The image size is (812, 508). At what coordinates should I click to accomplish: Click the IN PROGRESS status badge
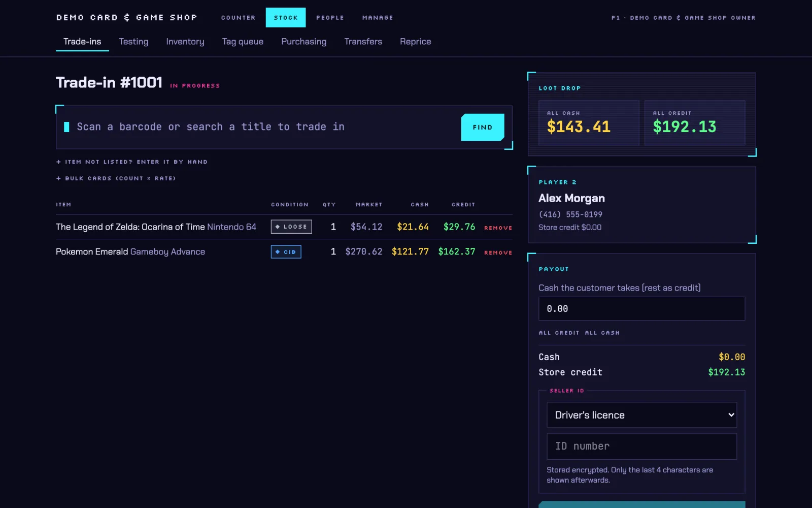(195, 86)
